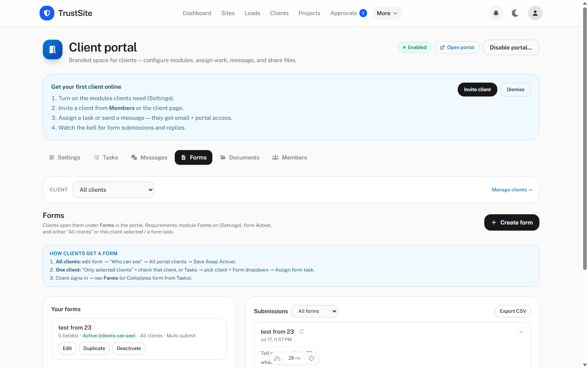Expand the More menu
This screenshot has height=368, width=588.
[x=387, y=13]
